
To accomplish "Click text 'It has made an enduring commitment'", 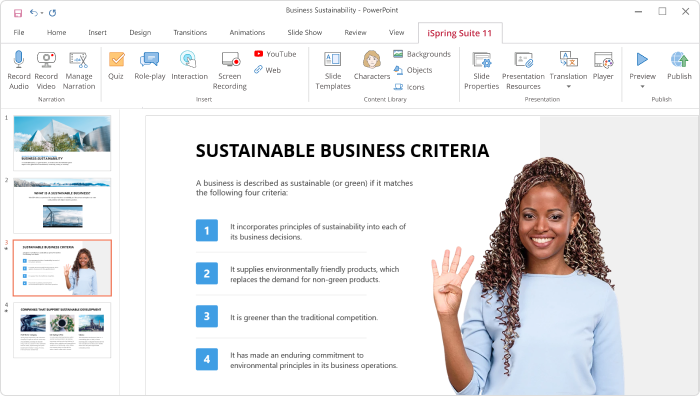I will click(314, 360).
